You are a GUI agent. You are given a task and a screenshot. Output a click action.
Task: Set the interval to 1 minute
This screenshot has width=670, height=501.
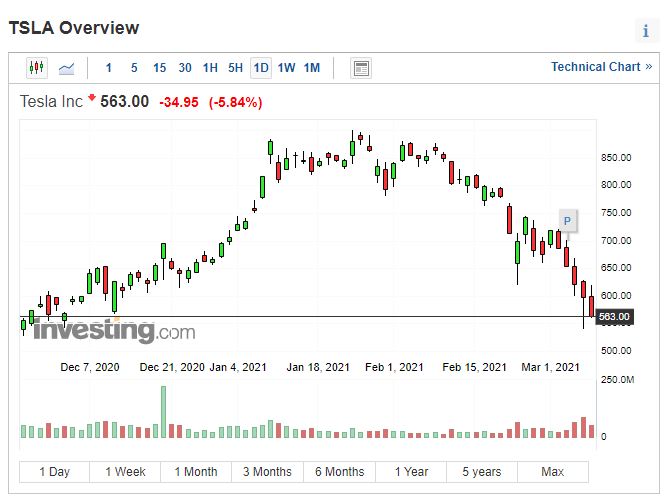pyautogui.click(x=109, y=68)
